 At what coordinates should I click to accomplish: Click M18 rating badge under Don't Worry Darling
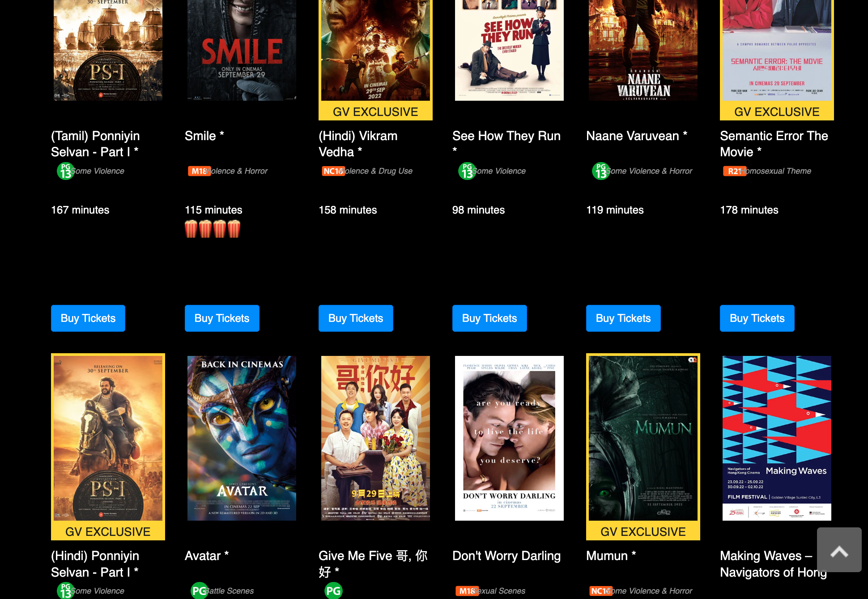(467, 591)
